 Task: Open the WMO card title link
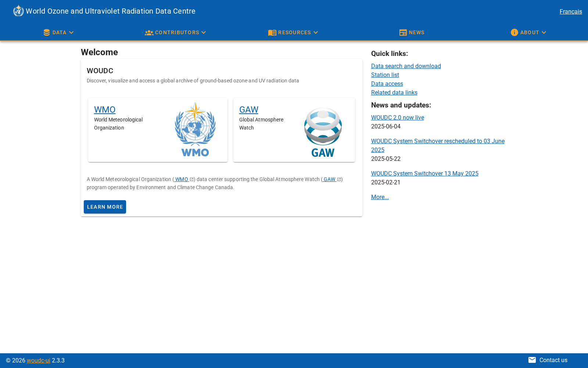(105, 110)
